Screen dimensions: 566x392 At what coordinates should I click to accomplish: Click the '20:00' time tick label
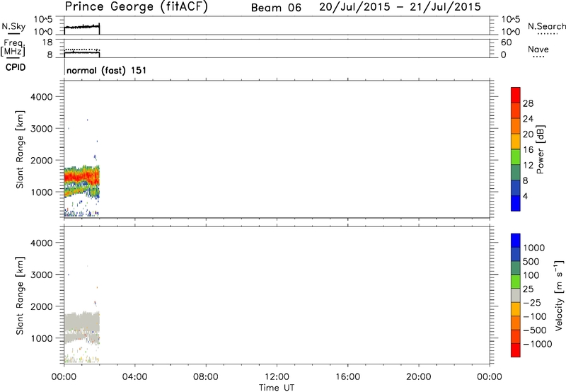pos(418,377)
